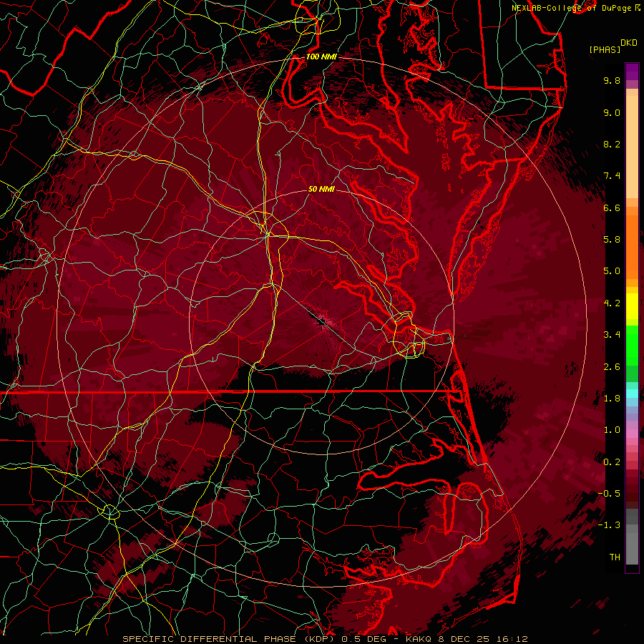
Task: Click the [PHAS] label above the color scale
Action: click(x=605, y=49)
